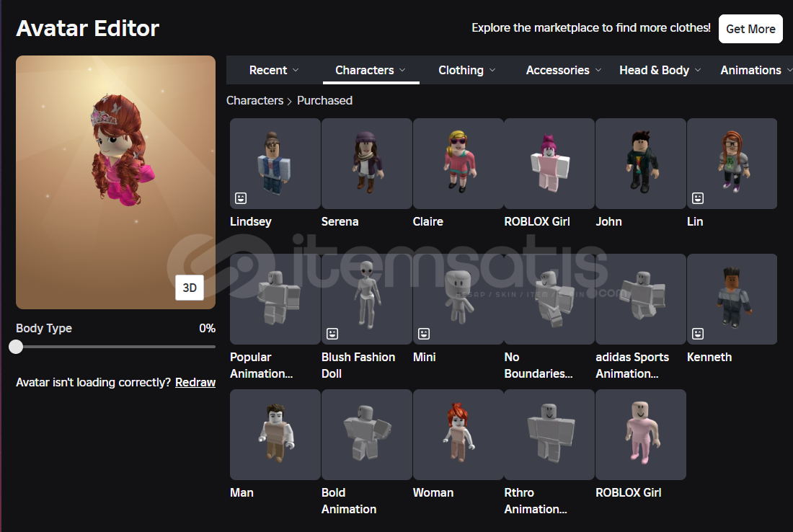
Task: Choose the Mini character thumbnail
Action: point(458,299)
